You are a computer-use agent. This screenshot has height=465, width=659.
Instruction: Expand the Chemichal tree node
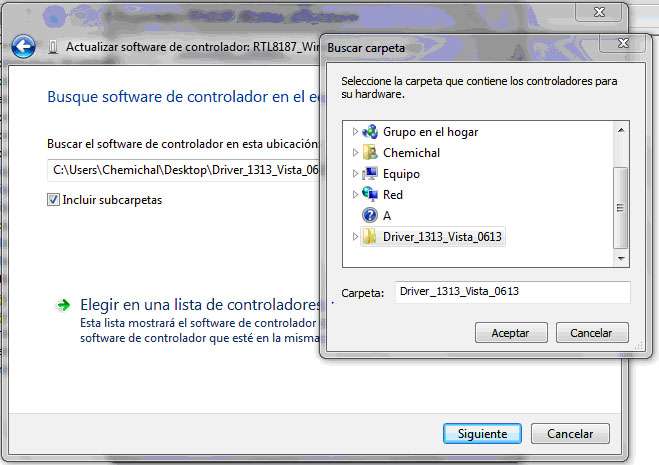355,152
